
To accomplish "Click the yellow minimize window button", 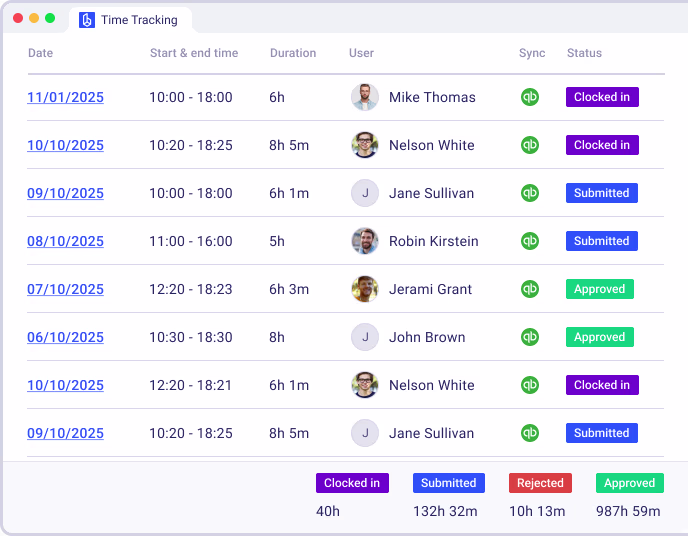I will [x=34, y=18].
